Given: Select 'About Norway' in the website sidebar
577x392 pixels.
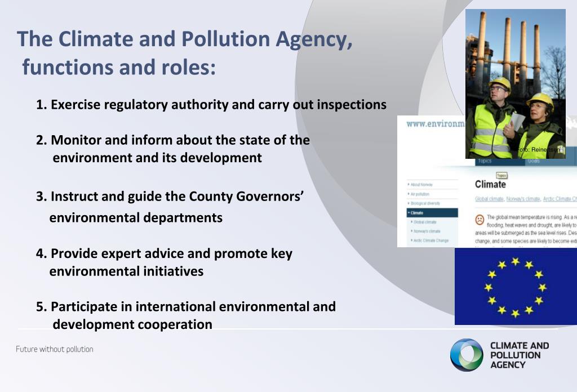Looking at the screenshot, I should pyautogui.click(x=421, y=185).
